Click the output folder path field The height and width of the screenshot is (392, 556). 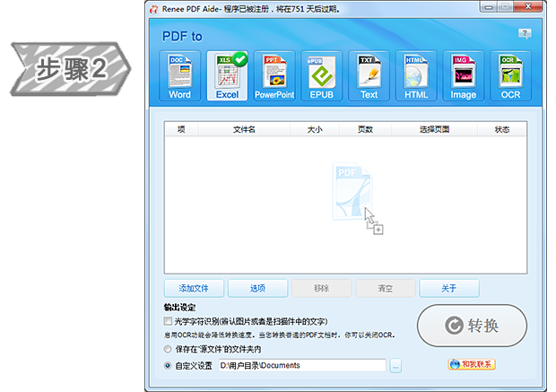tap(302, 365)
